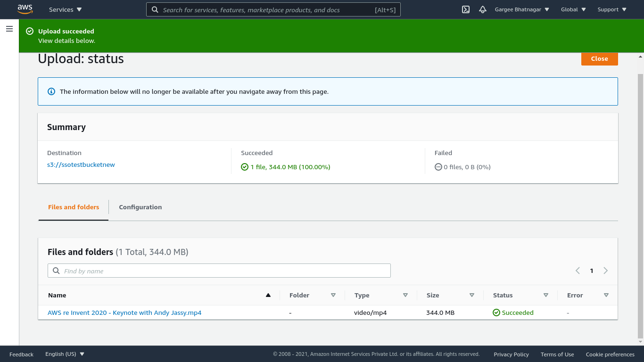
Task: Expand the Services menu
Action: (x=66, y=9)
